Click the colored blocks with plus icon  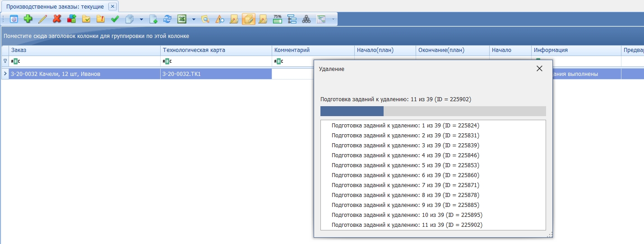(x=71, y=19)
